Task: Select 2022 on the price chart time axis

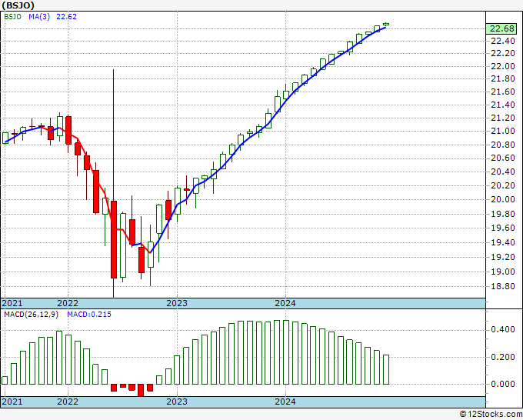Action: [x=68, y=303]
